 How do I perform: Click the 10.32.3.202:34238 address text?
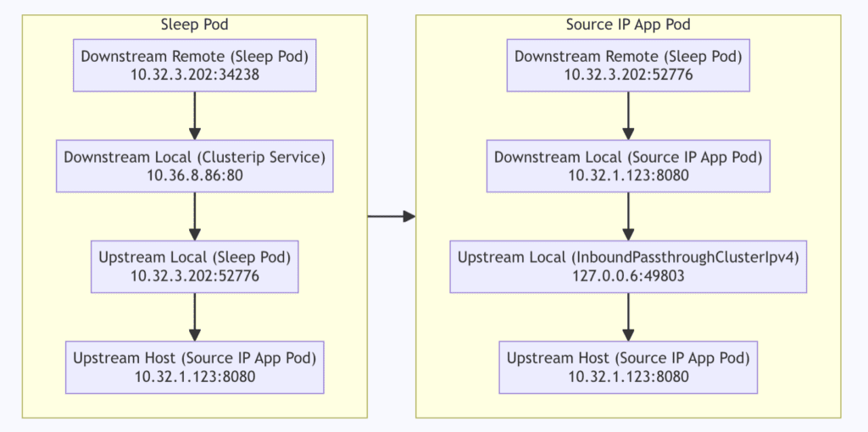(195, 75)
